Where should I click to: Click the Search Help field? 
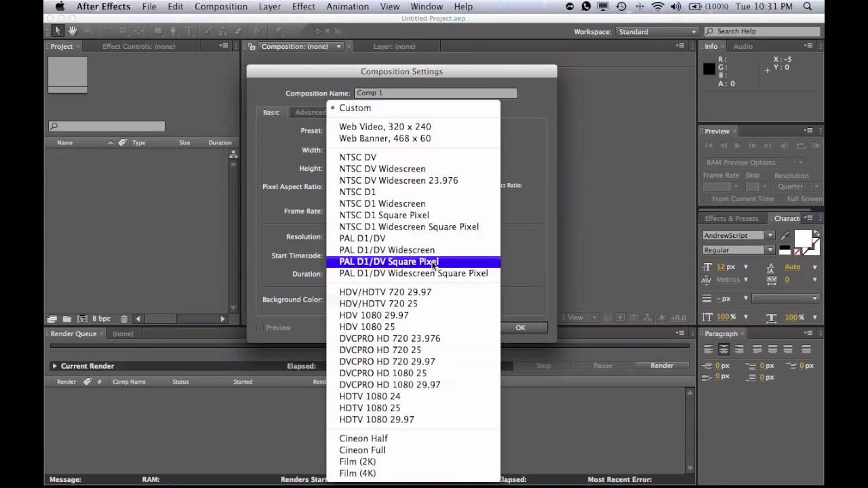point(764,31)
